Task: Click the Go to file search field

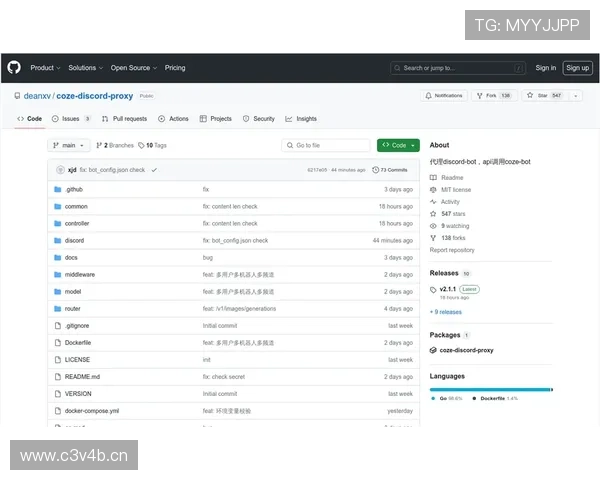Action: click(327, 145)
